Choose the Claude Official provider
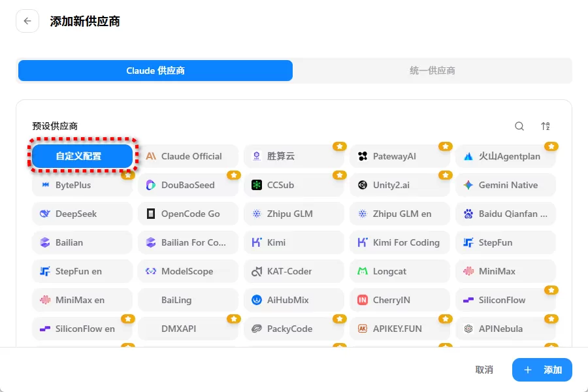 pos(188,156)
